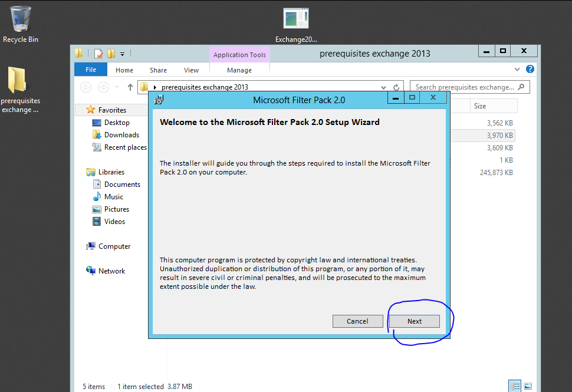Cancel the Filter Pack setup wizard

tap(357, 321)
